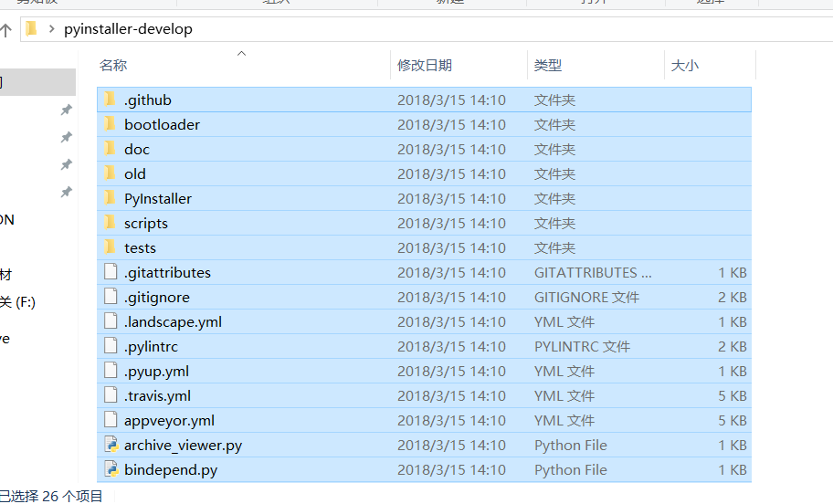833x504 pixels.
Task: Sort by the 大小 column header
Action: 685,66
